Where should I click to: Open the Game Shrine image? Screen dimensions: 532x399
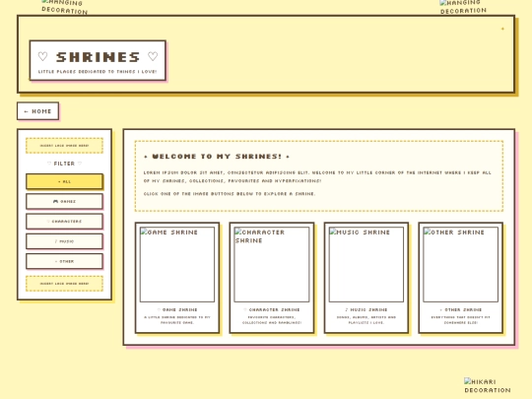tap(177, 264)
